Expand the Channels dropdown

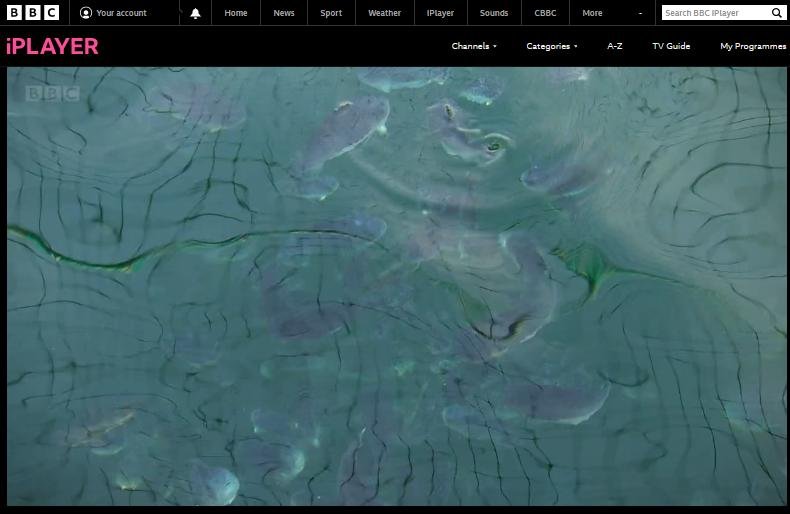point(474,46)
